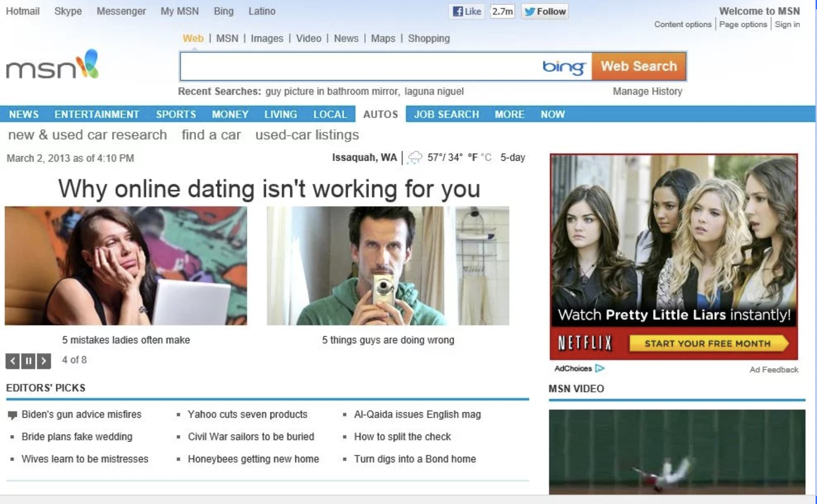
Task: Click the Issaquah, WA location
Action: coord(364,158)
